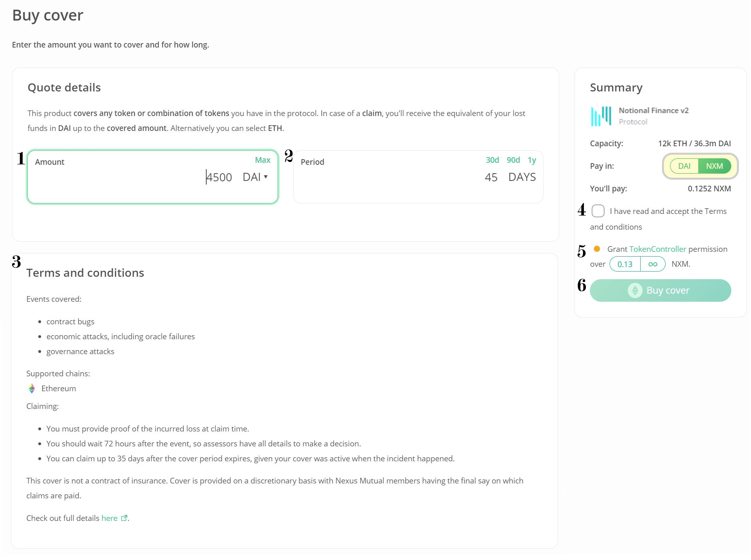Click the 'contract bugs' list item
The width and height of the screenshot is (751, 560).
click(70, 321)
